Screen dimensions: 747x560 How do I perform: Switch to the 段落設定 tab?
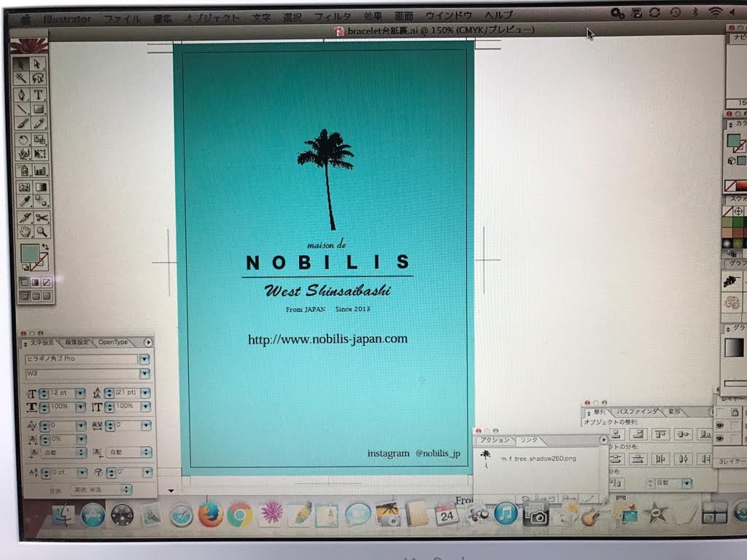76,343
